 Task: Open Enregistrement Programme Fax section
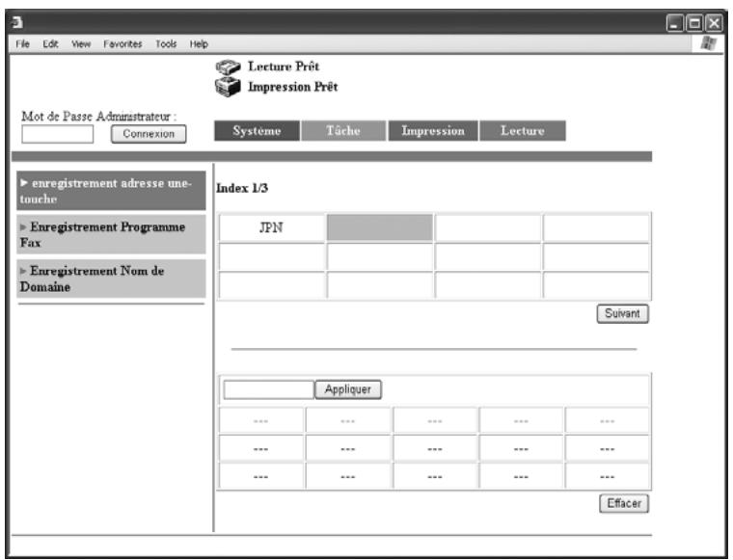click(x=111, y=234)
